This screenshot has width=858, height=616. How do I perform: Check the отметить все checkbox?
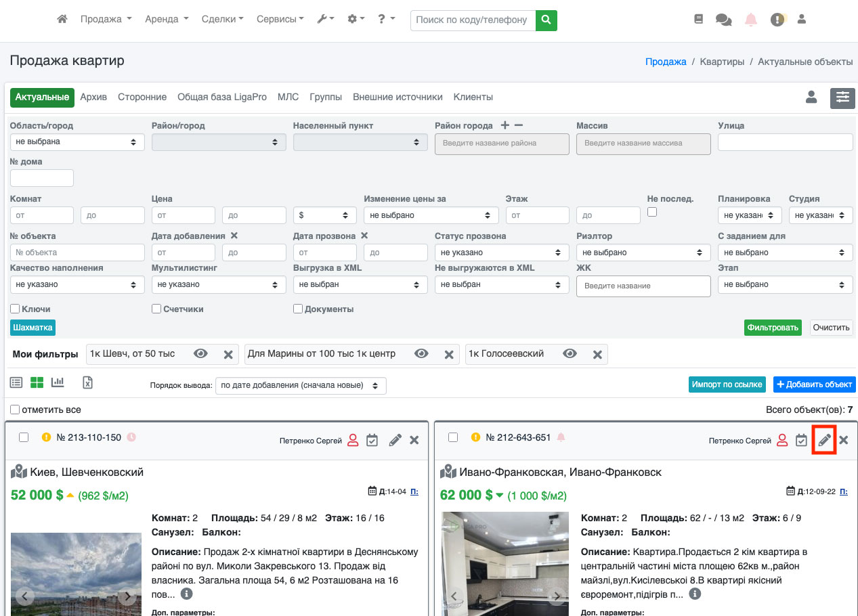click(x=15, y=410)
